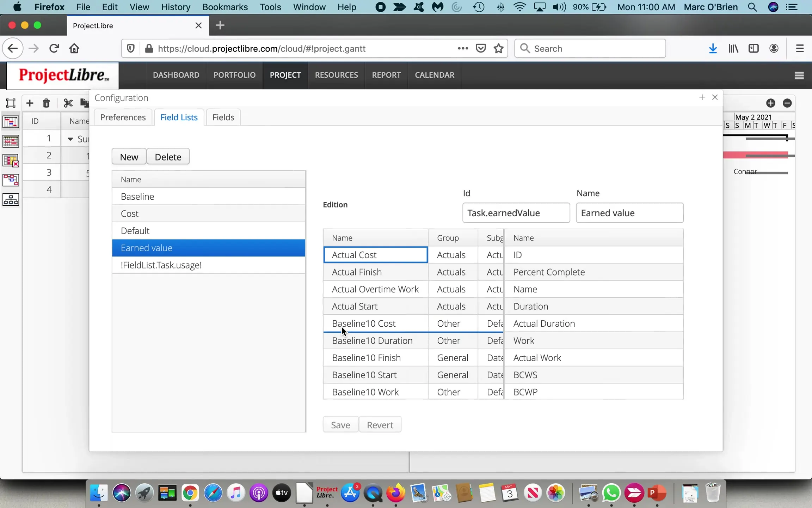812x508 pixels.
Task: Open the CALENDAR navigation item
Action: click(435, 75)
